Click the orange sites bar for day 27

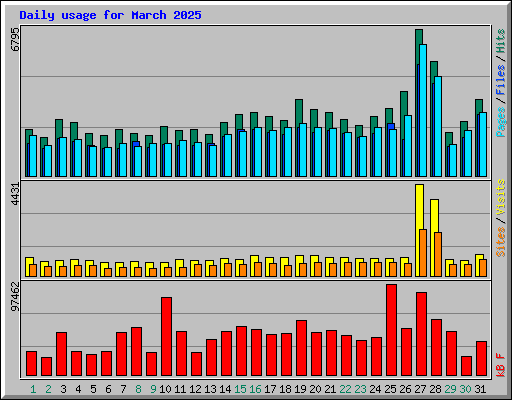click(x=423, y=253)
